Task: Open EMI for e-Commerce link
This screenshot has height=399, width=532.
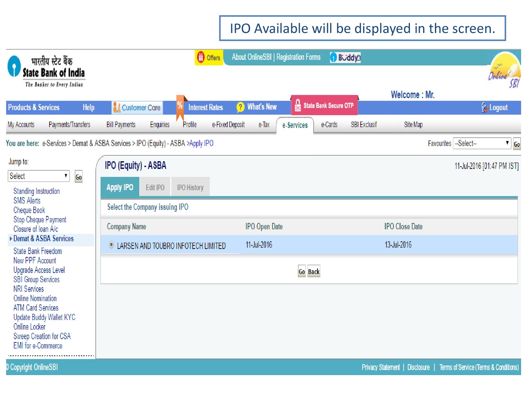Action: click(x=38, y=346)
